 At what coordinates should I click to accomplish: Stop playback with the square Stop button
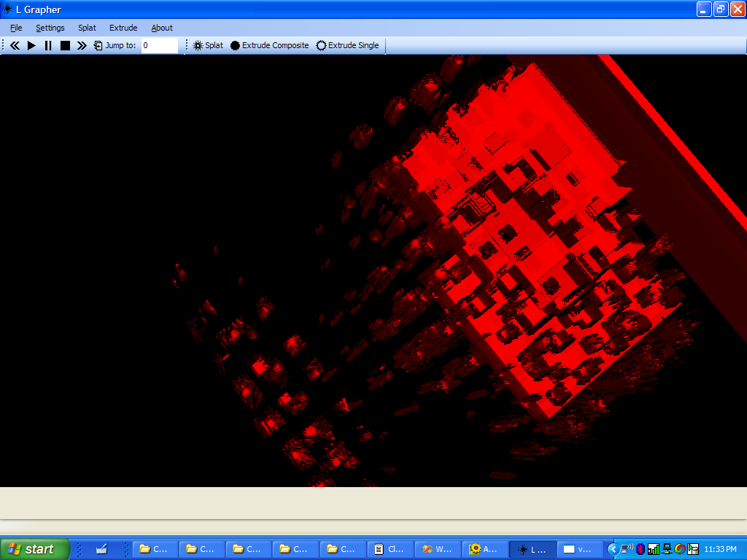pos(65,45)
